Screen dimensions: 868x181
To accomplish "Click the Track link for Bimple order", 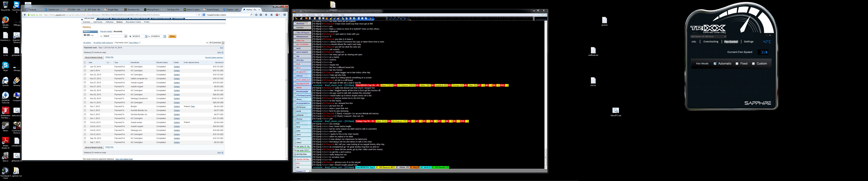I will [193, 106].
